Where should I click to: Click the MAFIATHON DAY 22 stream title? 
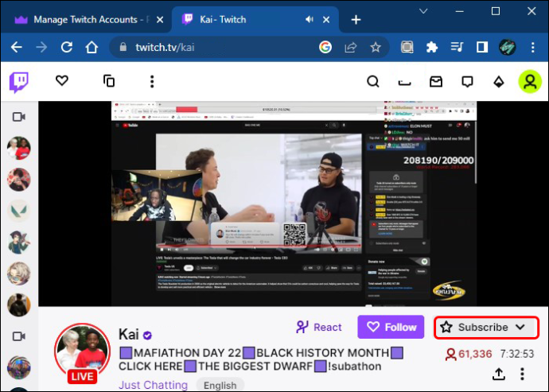click(x=261, y=359)
